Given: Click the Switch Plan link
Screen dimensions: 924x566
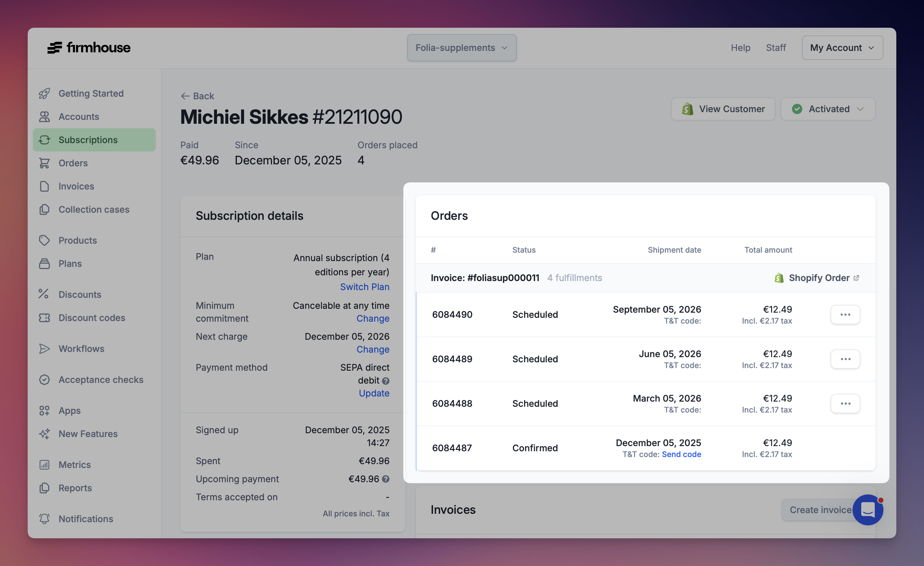Looking at the screenshot, I should pos(364,287).
